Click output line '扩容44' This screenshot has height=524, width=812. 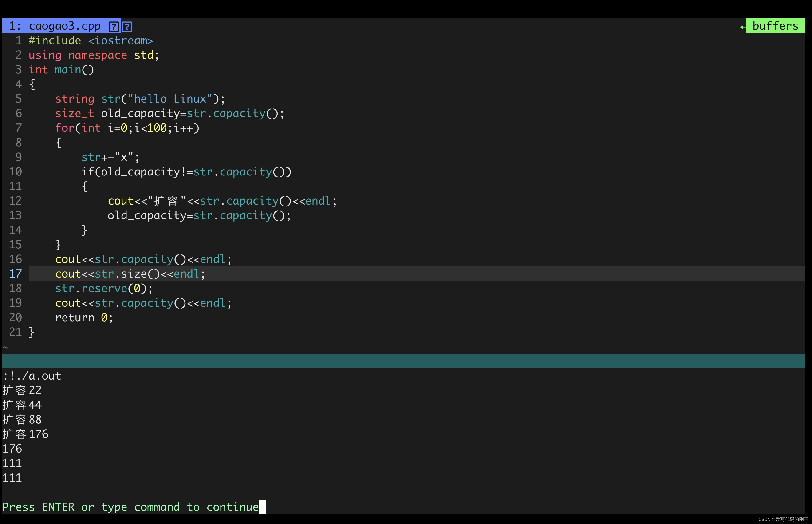point(22,405)
